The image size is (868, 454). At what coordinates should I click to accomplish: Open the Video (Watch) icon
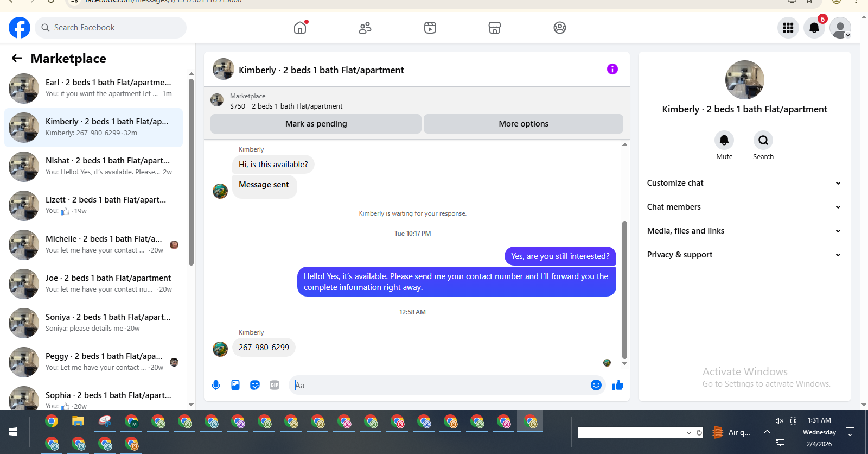tap(430, 28)
